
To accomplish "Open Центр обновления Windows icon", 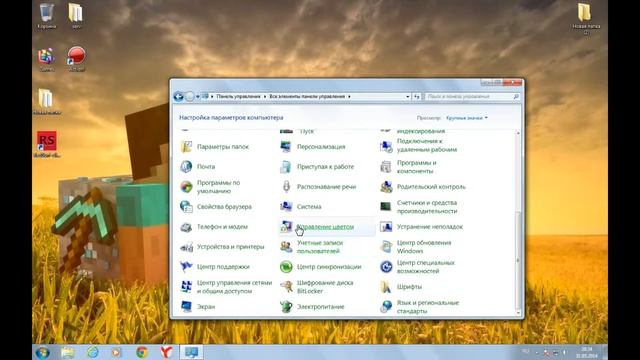I will coord(386,247).
